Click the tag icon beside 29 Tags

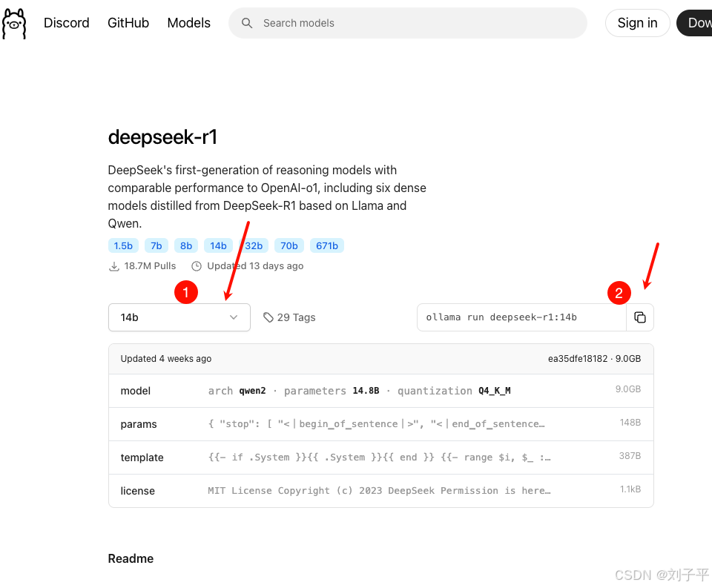tap(268, 317)
